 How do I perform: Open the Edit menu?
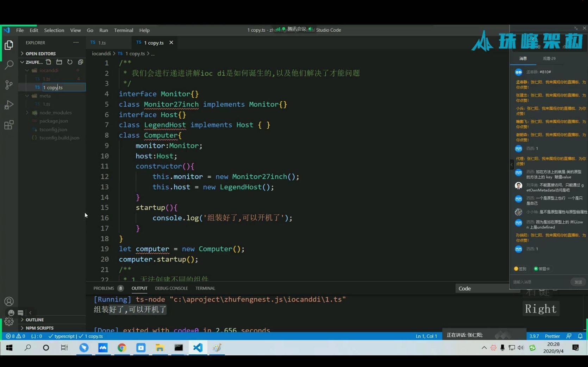34,30
